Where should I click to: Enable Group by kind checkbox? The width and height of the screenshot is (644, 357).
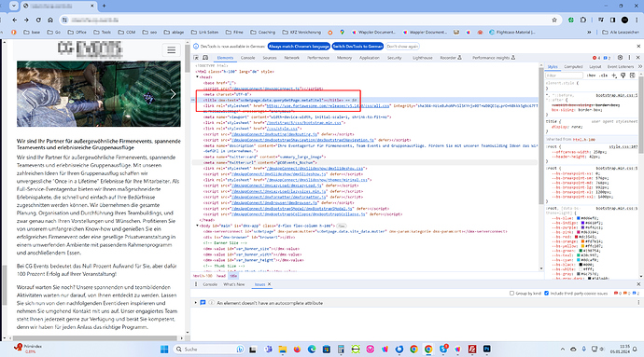(x=511, y=294)
